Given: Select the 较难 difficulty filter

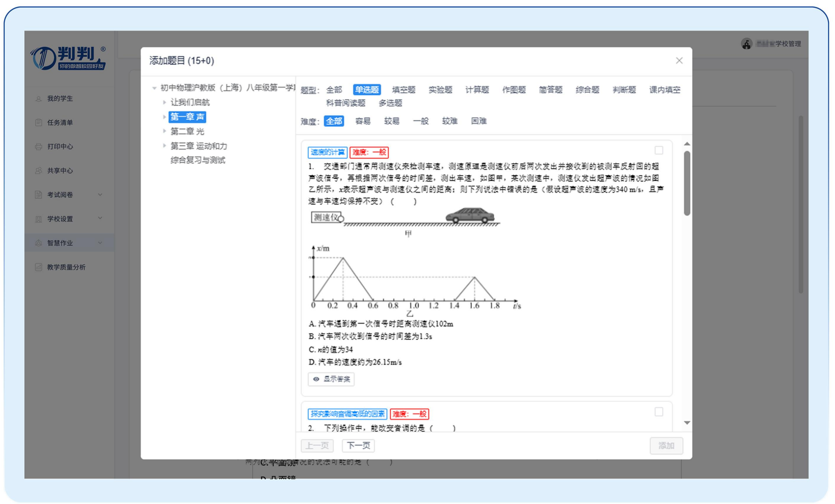Looking at the screenshot, I should tap(449, 121).
